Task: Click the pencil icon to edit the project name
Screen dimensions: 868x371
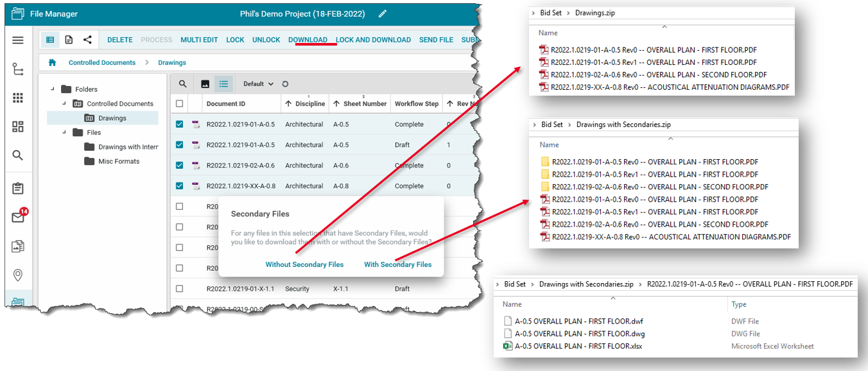Action: [x=383, y=13]
